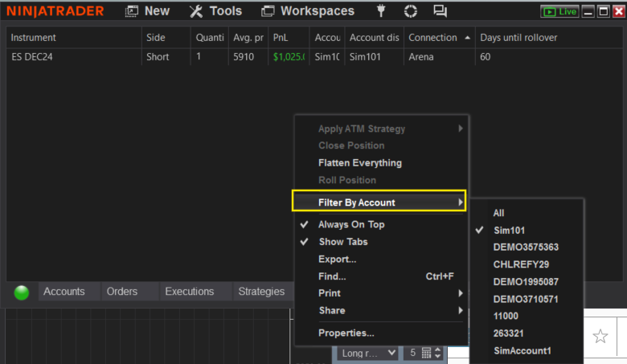
Task: Select Sim101 account filter
Action: pos(509,230)
